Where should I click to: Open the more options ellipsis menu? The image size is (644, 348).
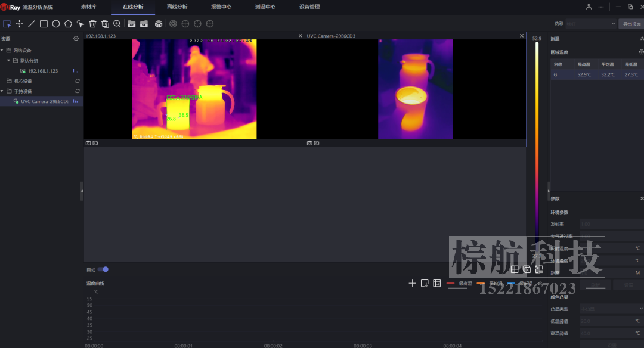click(x=601, y=7)
